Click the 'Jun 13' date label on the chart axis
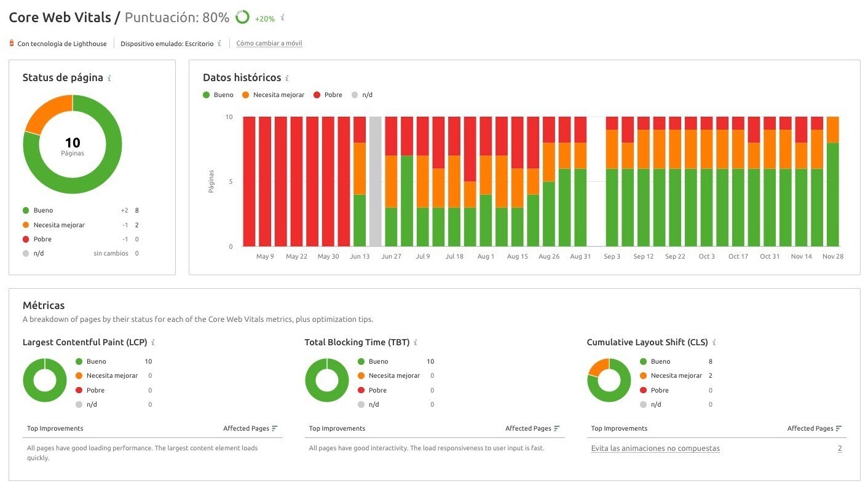The image size is (868, 489). coord(360,256)
